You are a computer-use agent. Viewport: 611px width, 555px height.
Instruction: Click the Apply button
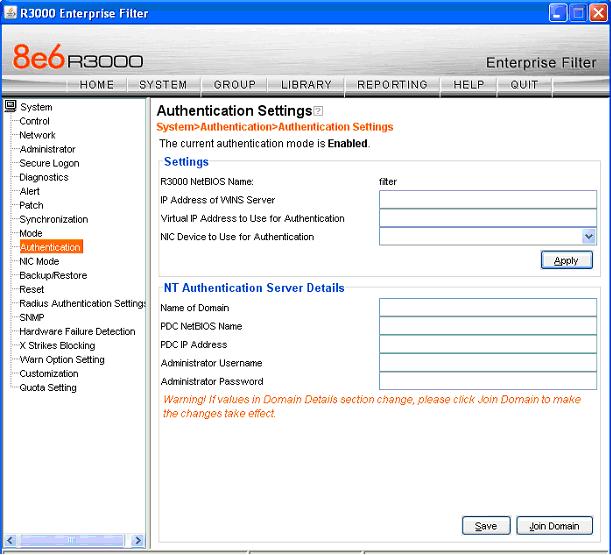pyautogui.click(x=566, y=261)
